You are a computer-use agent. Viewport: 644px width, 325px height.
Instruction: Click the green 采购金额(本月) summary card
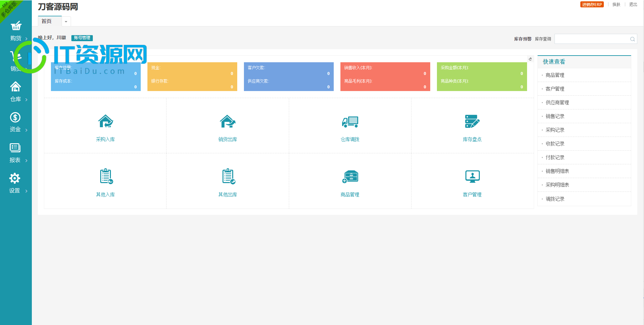482,77
